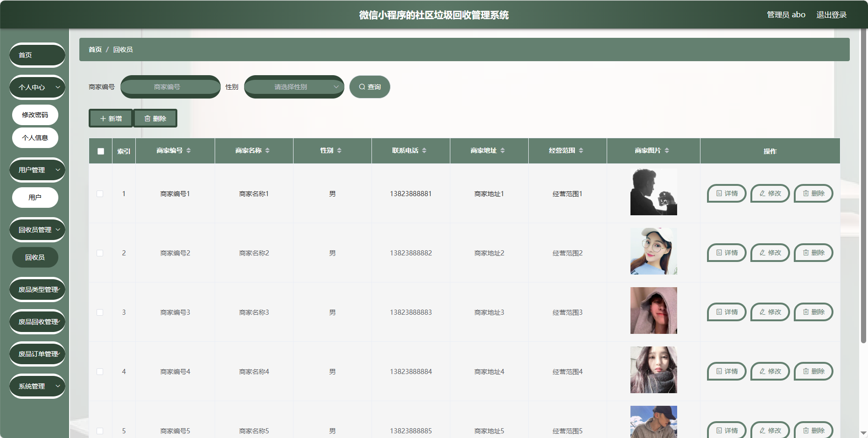868x438 pixels.
Task: Open merchant image of 商家名称2
Action: [x=653, y=251]
